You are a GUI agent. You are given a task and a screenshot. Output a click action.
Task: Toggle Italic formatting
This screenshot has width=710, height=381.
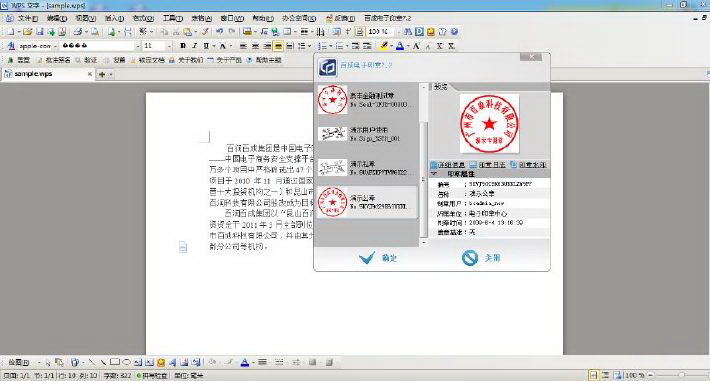tap(195, 46)
